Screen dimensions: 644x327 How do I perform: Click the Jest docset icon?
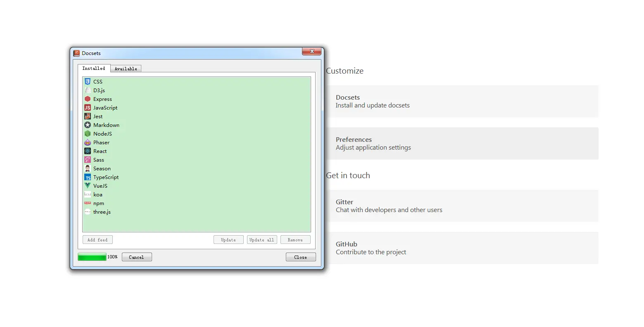[88, 116]
